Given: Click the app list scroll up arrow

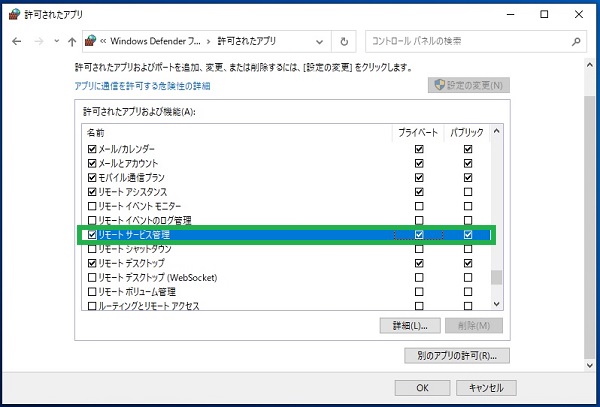Looking at the screenshot, I should pos(496,131).
